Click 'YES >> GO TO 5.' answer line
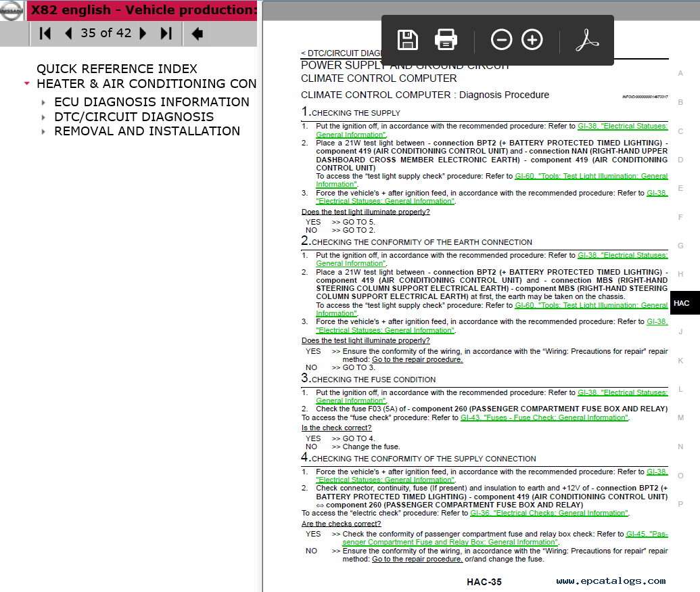 pos(341,222)
